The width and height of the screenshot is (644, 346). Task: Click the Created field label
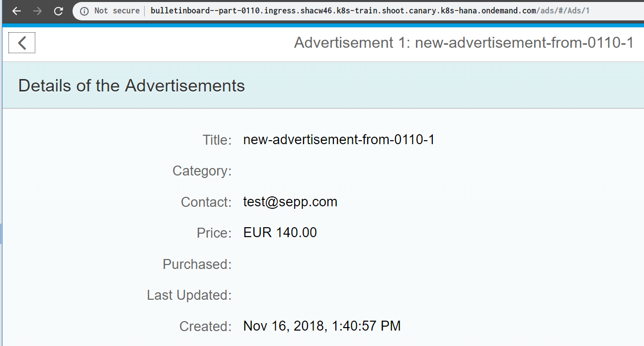click(x=206, y=327)
